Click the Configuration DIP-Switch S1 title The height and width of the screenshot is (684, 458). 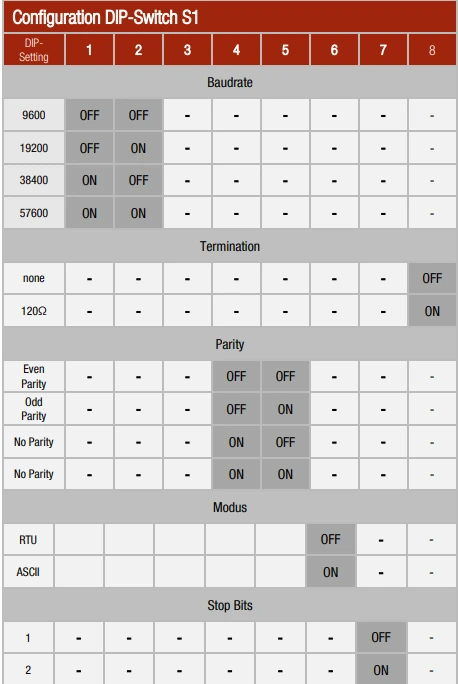(x=105, y=17)
